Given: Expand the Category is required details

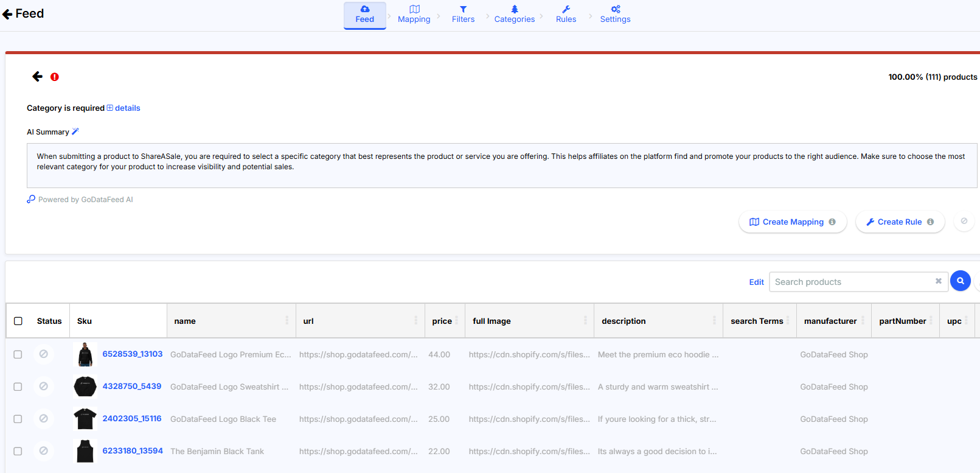Looking at the screenshot, I should point(123,108).
